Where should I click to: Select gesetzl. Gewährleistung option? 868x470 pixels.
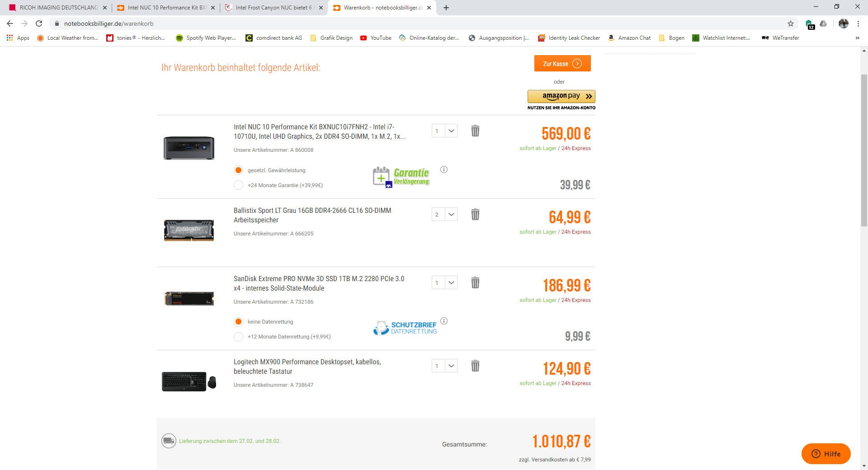pyautogui.click(x=238, y=170)
